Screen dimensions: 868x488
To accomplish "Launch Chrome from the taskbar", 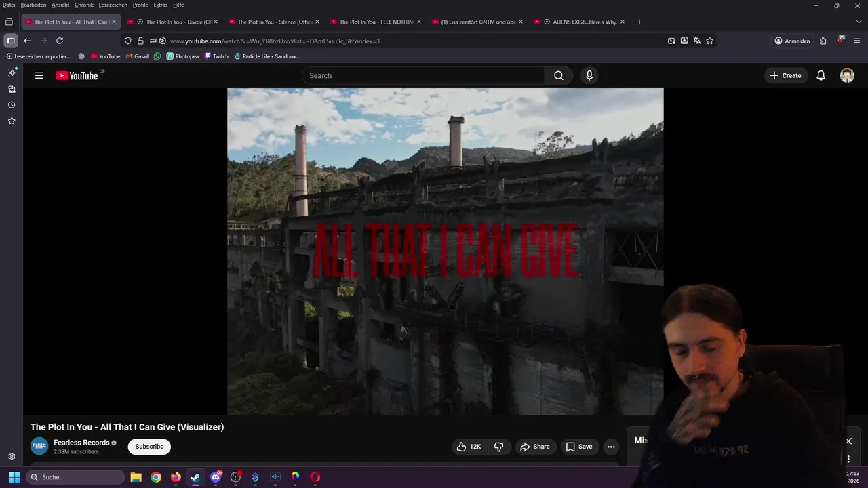I will tap(156, 477).
